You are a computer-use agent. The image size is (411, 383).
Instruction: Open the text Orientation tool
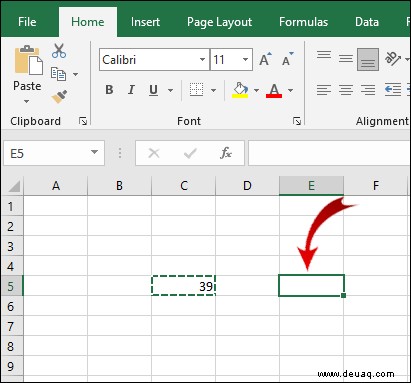[x=393, y=59]
